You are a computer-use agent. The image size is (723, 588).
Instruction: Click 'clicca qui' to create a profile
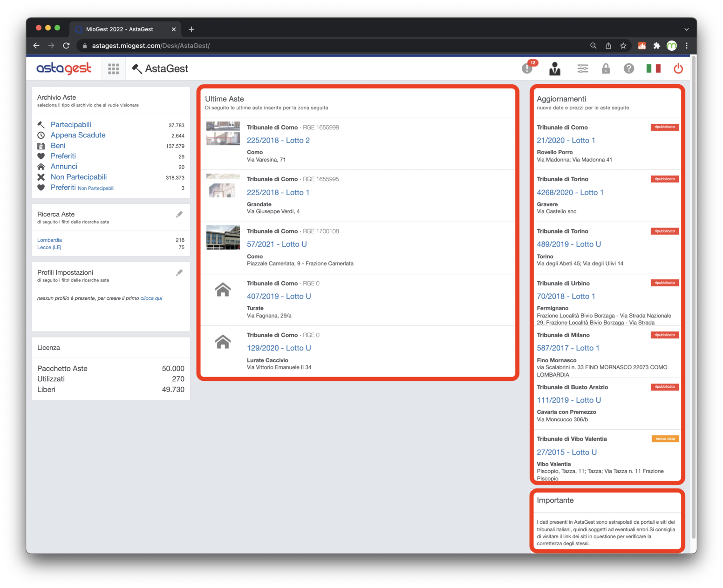coord(151,298)
